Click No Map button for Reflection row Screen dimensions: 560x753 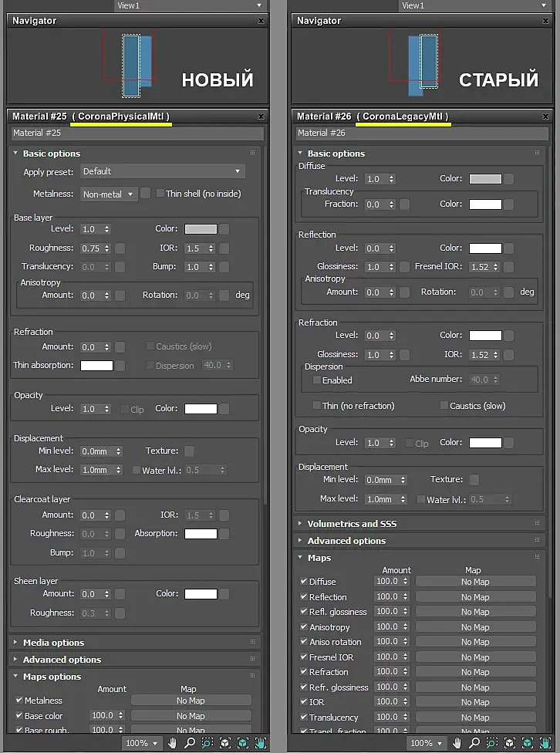(475, 597)
